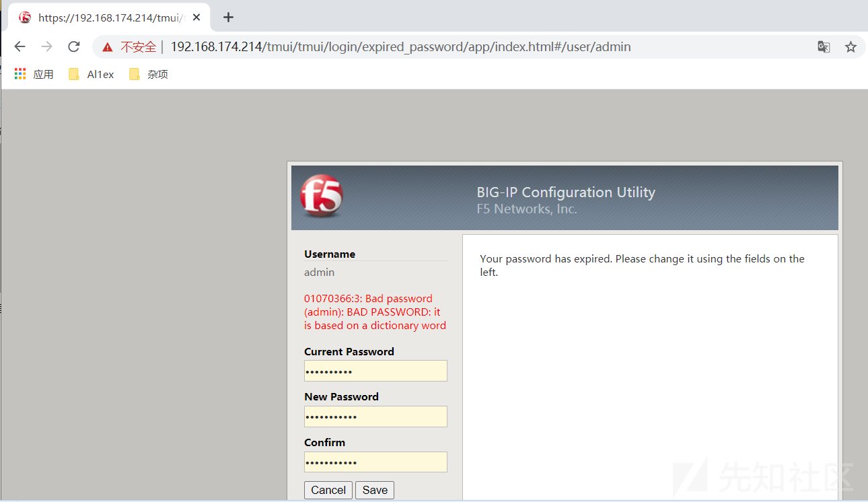This screenshot has height=502, width=868.
Task: Click the browser forward arrow
Action: click(x=46, y=46)
